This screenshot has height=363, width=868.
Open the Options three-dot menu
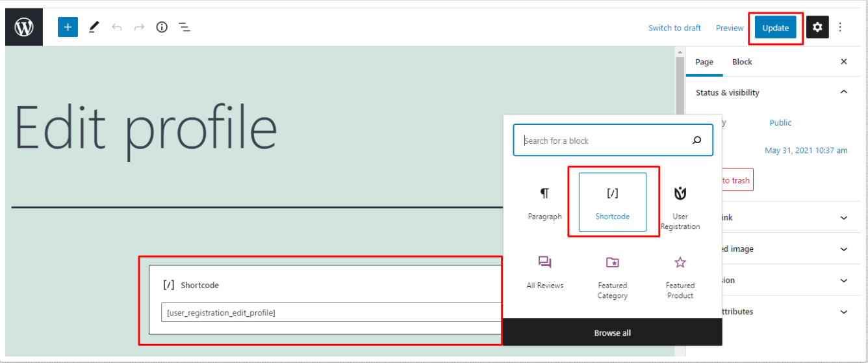(x=840, y=27)
